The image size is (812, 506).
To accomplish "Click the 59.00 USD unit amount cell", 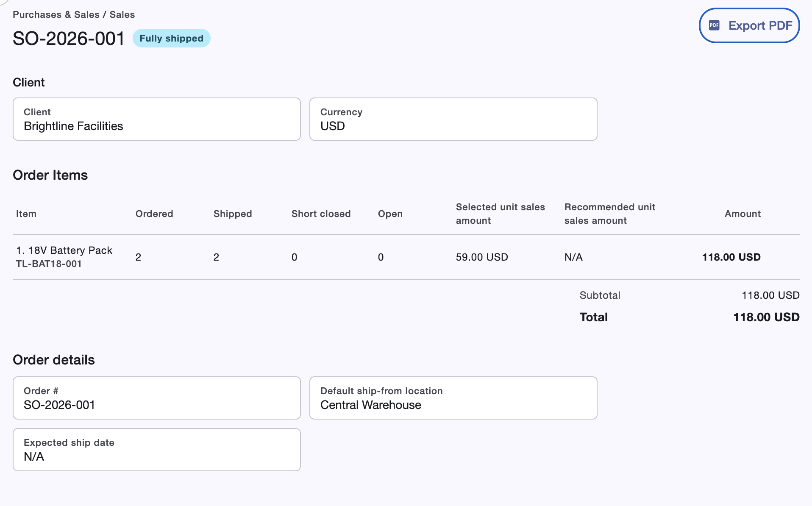I will [x=482, y=257].
